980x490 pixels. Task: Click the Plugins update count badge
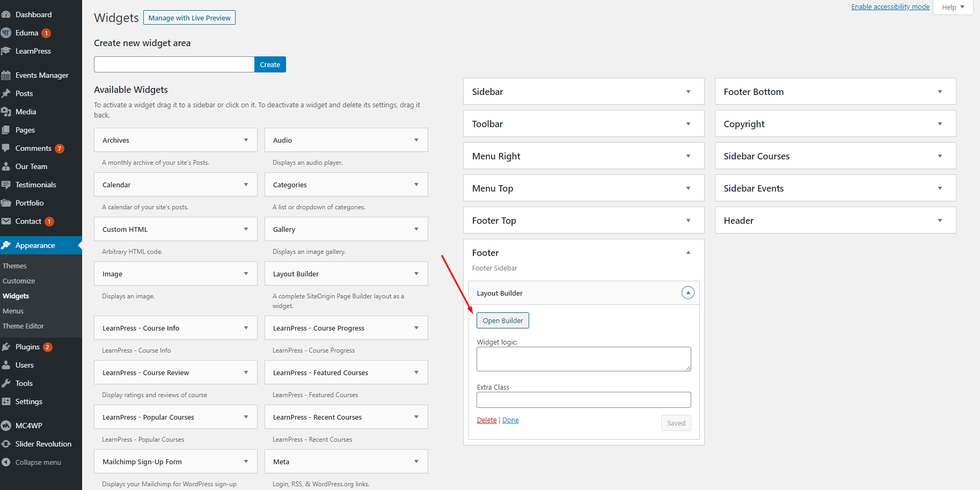tap(48, 347)
